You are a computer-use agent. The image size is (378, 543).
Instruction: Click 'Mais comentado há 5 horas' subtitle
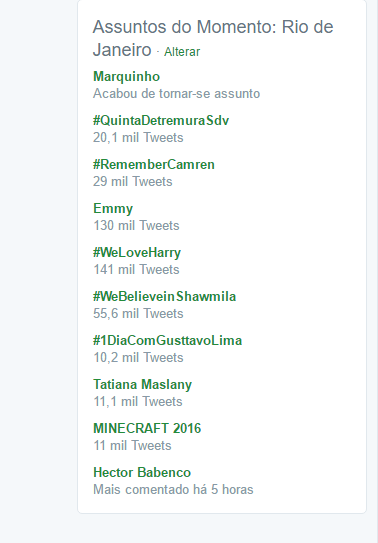173,490
